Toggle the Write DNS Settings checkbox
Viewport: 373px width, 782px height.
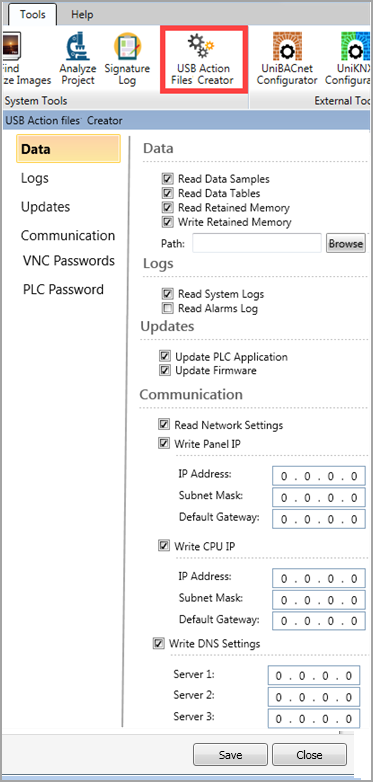pyautogui.click(x=159, y=643)
